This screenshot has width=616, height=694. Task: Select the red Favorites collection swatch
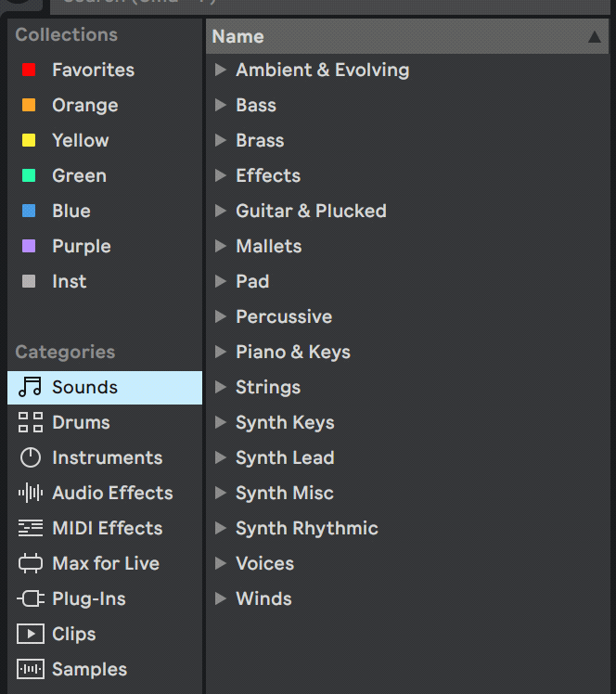(29, 70)
